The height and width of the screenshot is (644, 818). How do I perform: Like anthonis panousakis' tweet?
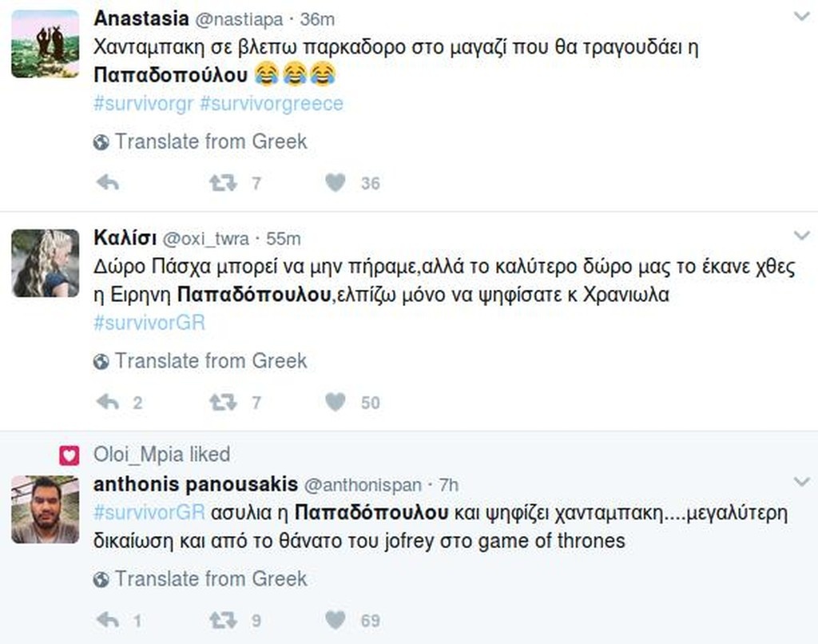click(x=336, y=619)
